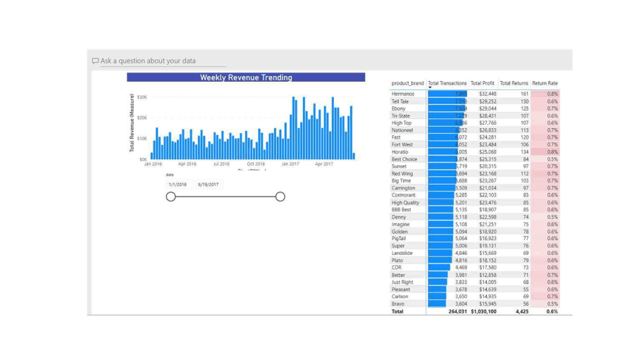644x355 pixels.
Task: Sort by the Return Rate column header
Action: tap(545, 83)
